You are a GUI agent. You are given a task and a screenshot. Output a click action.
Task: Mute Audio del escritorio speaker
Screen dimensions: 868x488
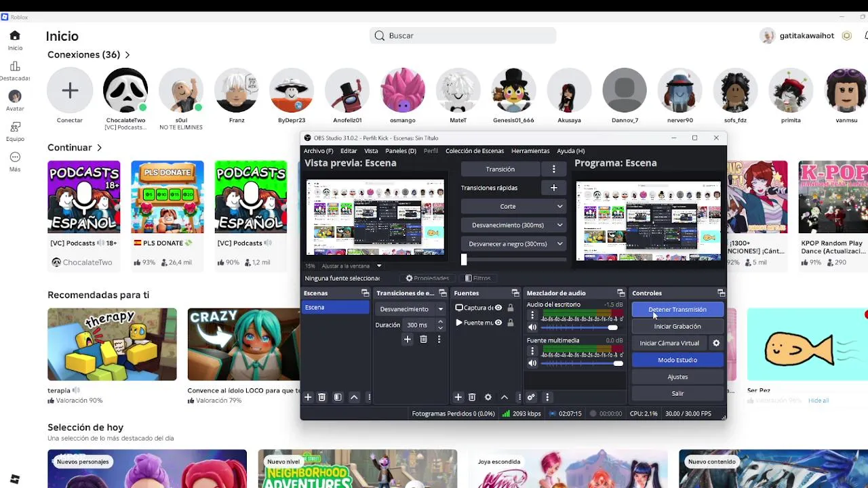(x=532, y=327)
